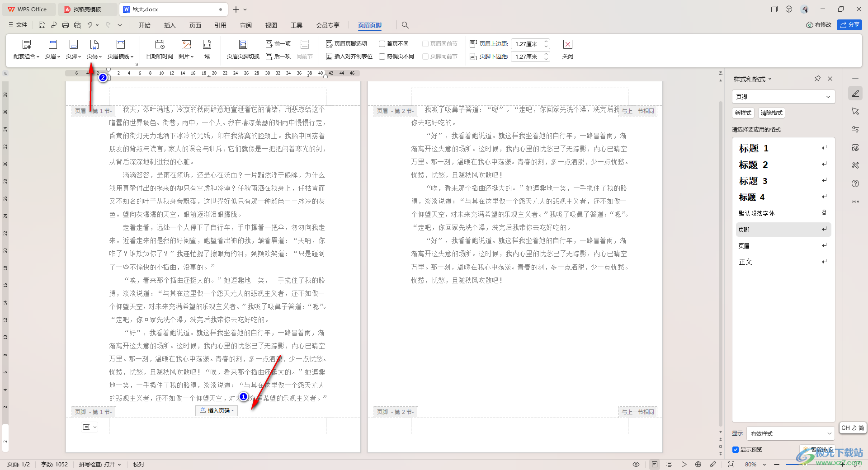Open the 图片 picture insert tool
The image size is (868, 470).
186,49
